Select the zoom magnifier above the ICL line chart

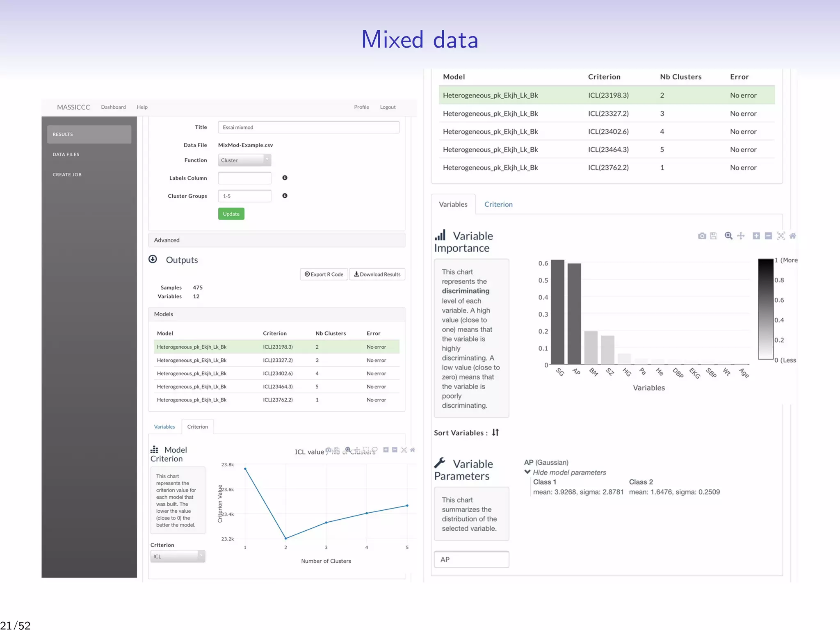[348, 450]
